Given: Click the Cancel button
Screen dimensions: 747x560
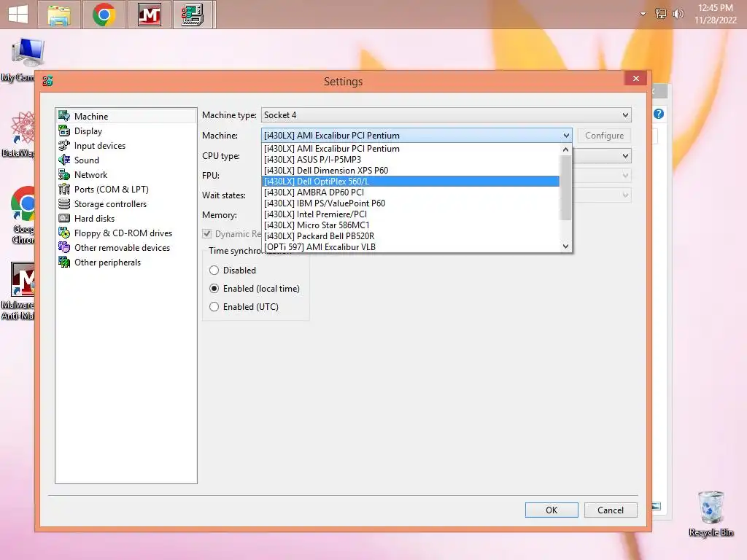Looking at the screenshot, I should point(611,510).
